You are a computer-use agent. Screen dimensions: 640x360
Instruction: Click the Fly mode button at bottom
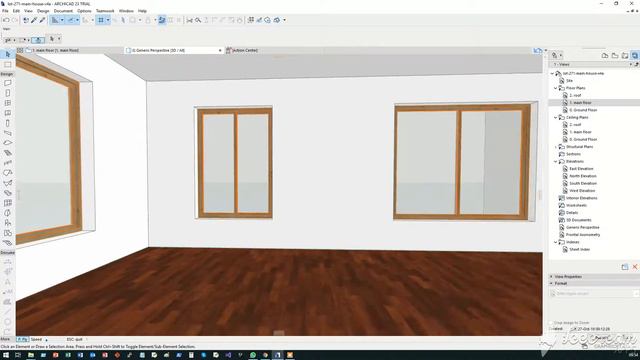(22, 340)
